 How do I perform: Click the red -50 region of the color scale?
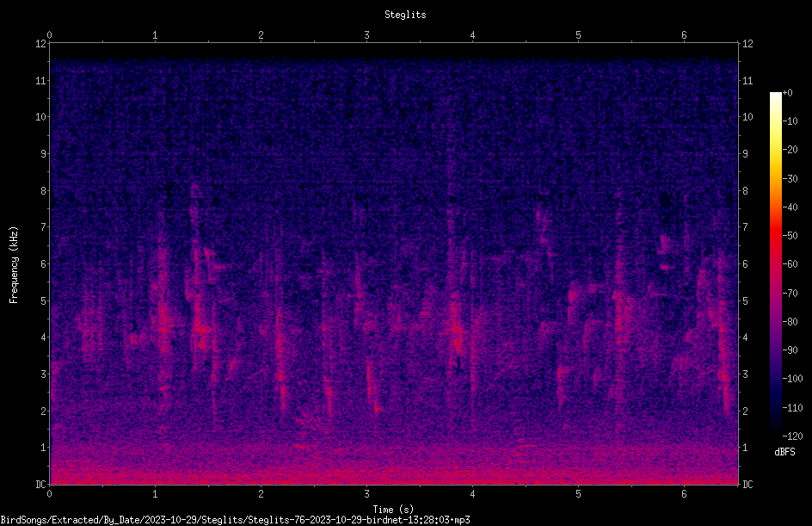coord(775,235)
